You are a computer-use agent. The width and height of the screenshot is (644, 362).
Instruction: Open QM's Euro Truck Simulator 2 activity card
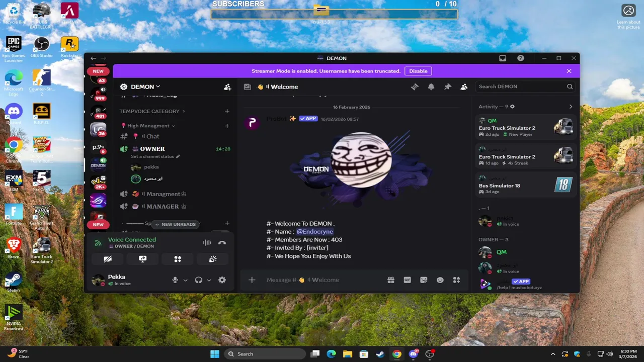click(x=526, y=128)
